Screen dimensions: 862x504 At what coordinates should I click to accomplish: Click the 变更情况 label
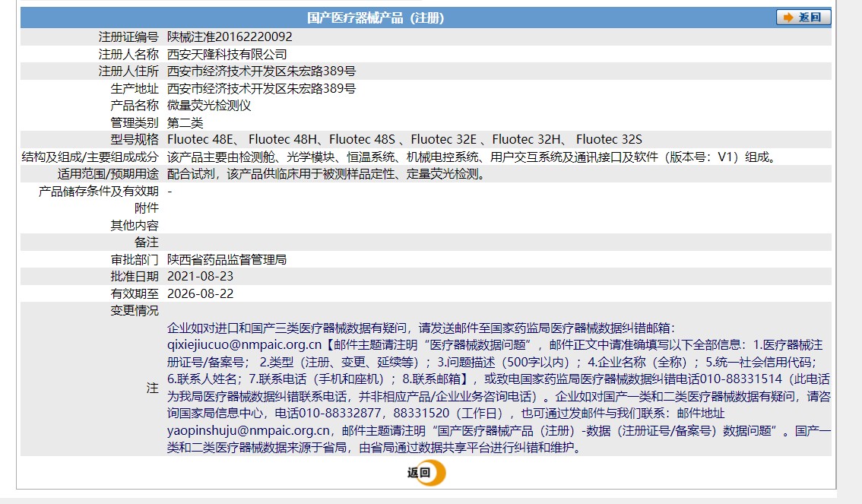click(135, 311)
